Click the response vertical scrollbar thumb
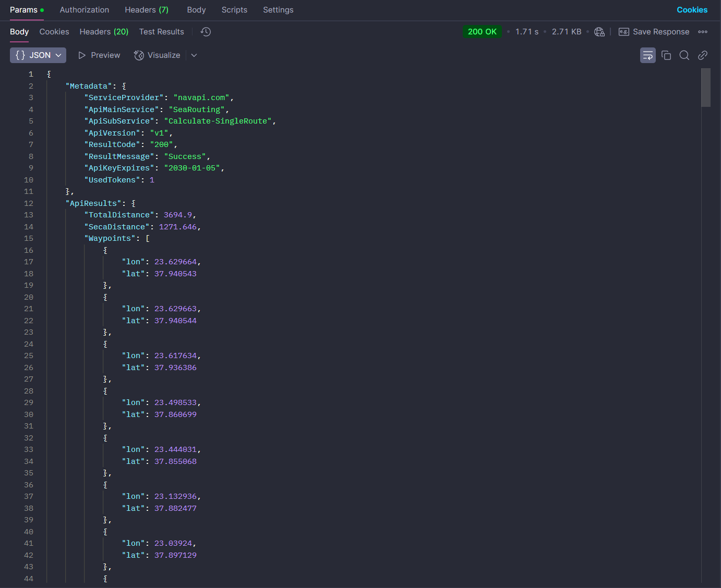 point(706,88)
